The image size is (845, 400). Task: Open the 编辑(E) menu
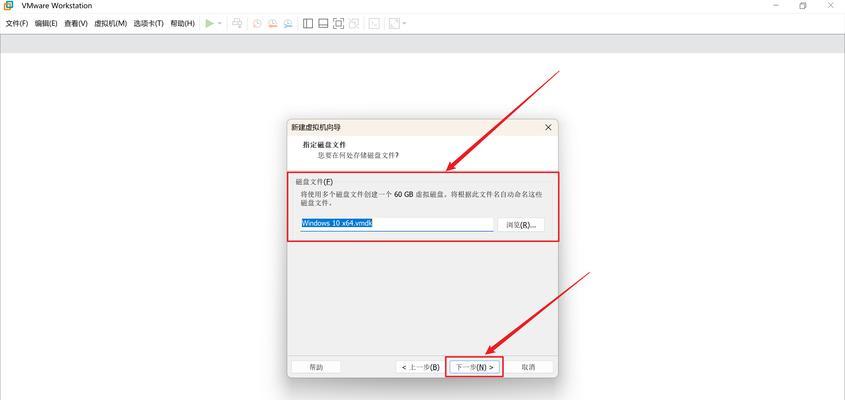46,24
